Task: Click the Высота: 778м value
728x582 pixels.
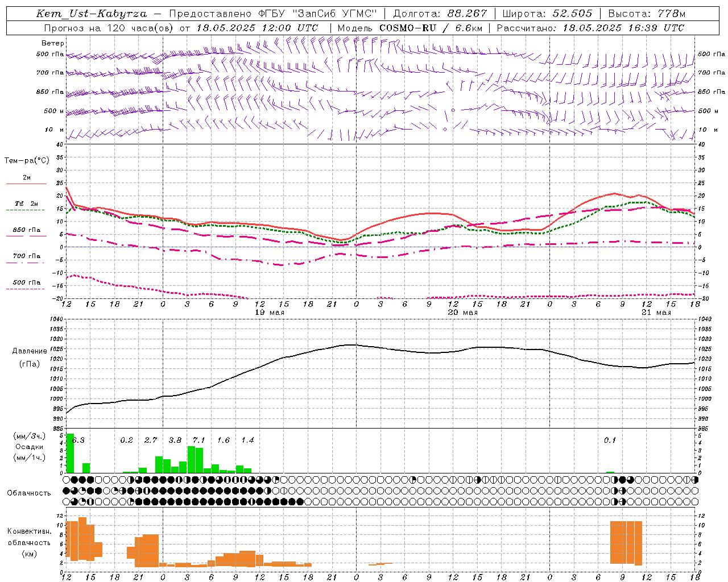Action: (x=647, y=14)
